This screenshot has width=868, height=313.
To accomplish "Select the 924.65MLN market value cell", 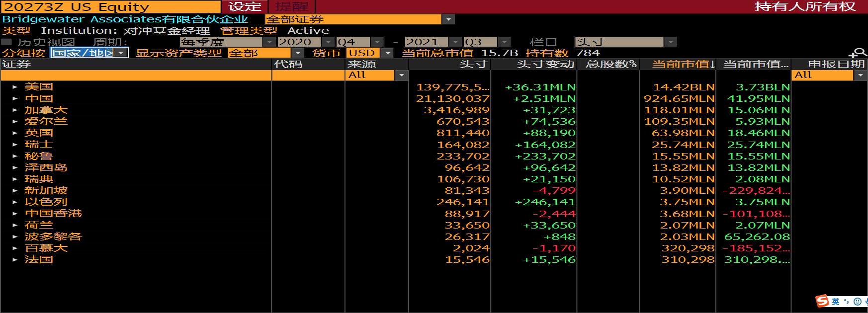I will pyautogui.click(x=679, y=98).
